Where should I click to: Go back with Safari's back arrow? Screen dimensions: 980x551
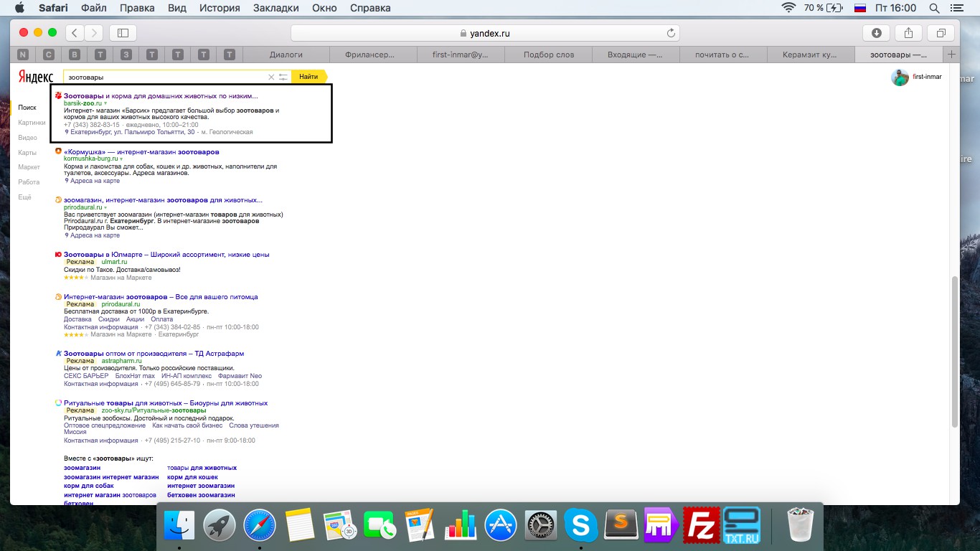coord(75,33)
